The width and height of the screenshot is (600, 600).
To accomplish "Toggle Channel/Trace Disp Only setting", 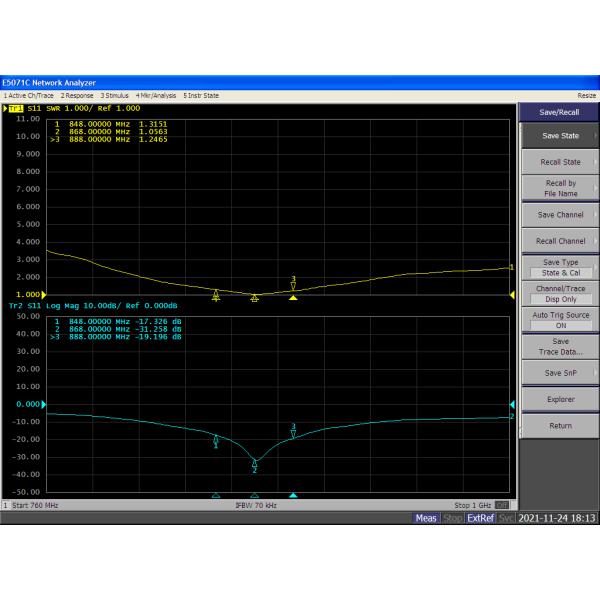I will [560, 293].
